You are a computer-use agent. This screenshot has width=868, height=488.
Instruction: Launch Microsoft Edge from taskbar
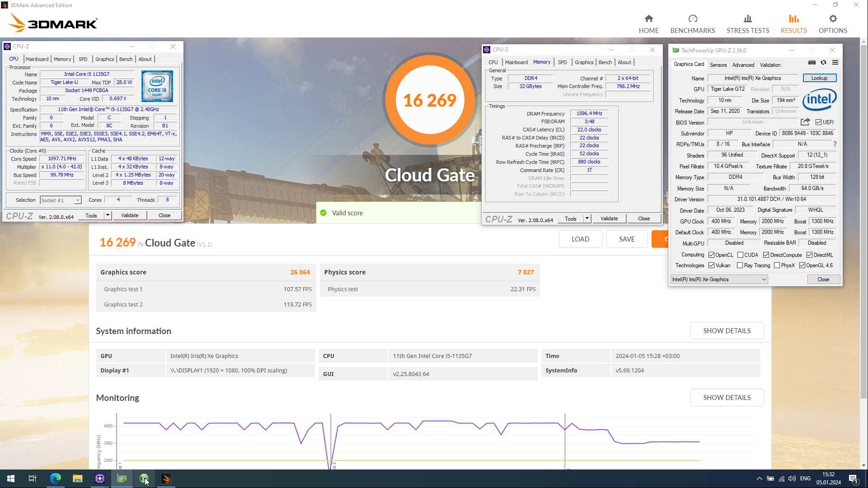click(55, 479)
